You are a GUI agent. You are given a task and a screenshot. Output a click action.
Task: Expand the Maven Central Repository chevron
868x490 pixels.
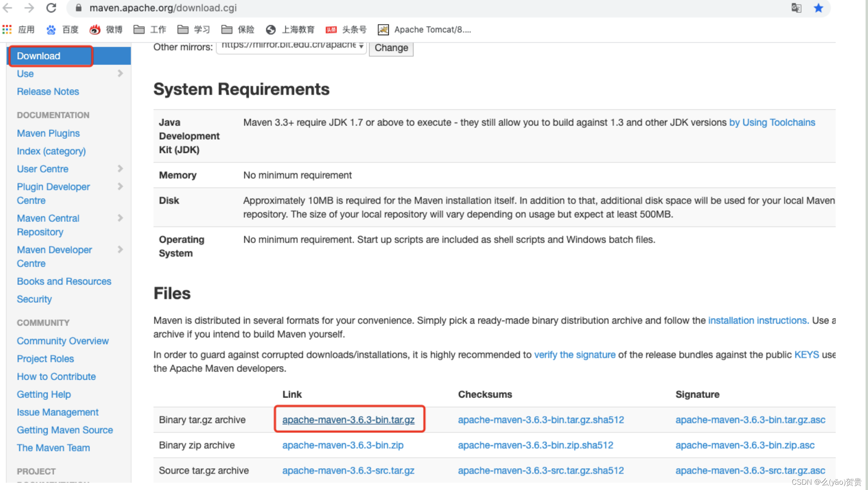point(120,218)
